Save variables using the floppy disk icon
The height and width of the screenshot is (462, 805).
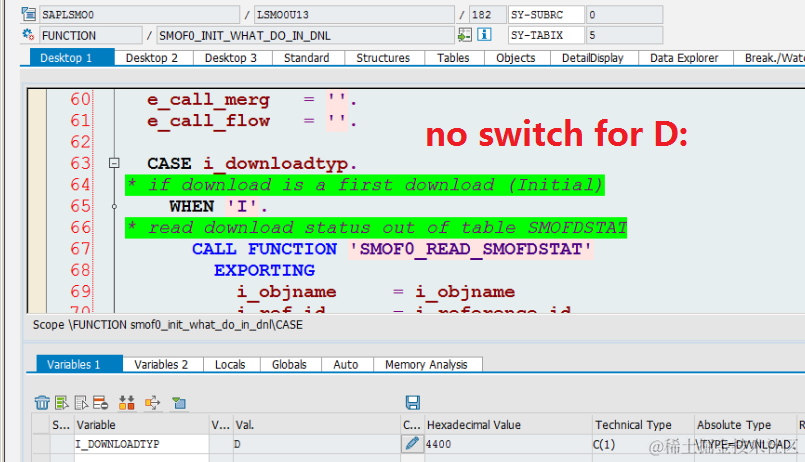point(413,402)
